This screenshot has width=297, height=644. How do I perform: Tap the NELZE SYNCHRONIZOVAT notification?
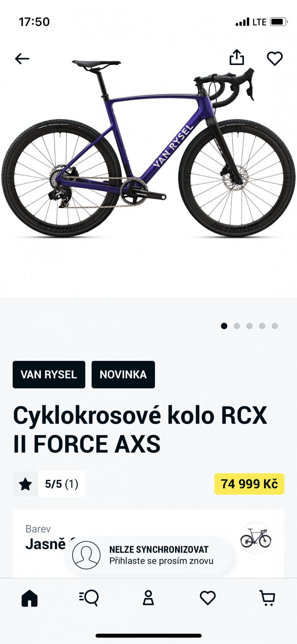tap(149, 555)
